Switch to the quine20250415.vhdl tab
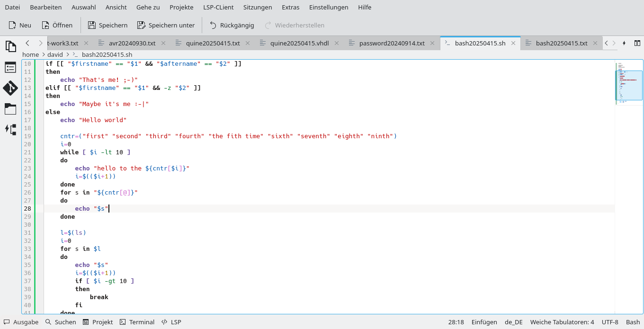 pos(298,43)
